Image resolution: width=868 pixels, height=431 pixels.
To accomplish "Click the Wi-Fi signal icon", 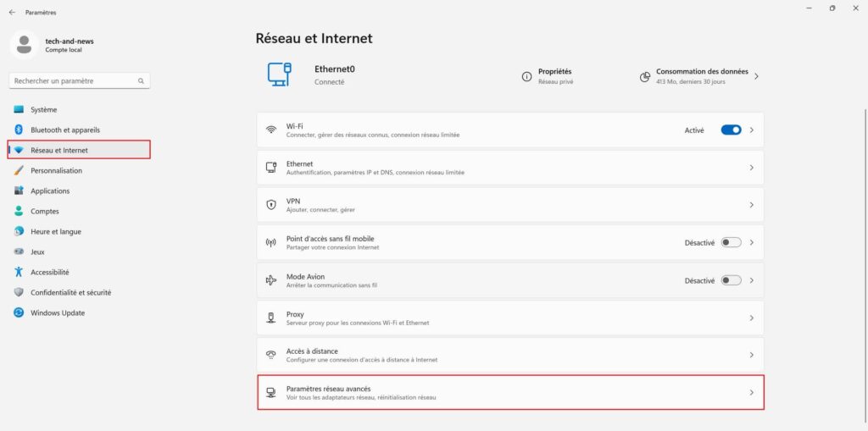I will (270, 130).
